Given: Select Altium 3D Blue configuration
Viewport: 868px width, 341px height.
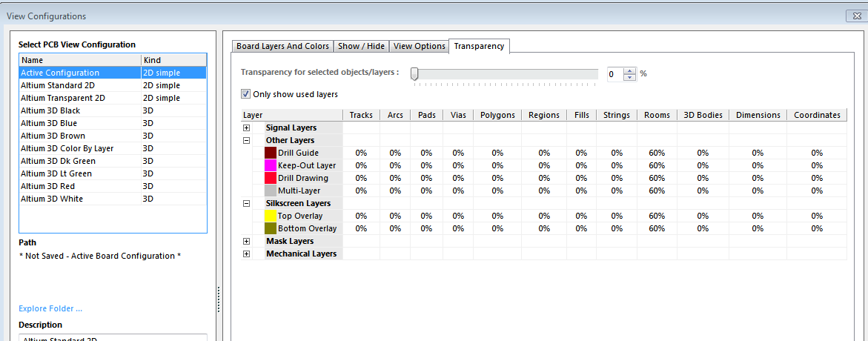Looking at the screenshot, I should click(x=113, y=124).
